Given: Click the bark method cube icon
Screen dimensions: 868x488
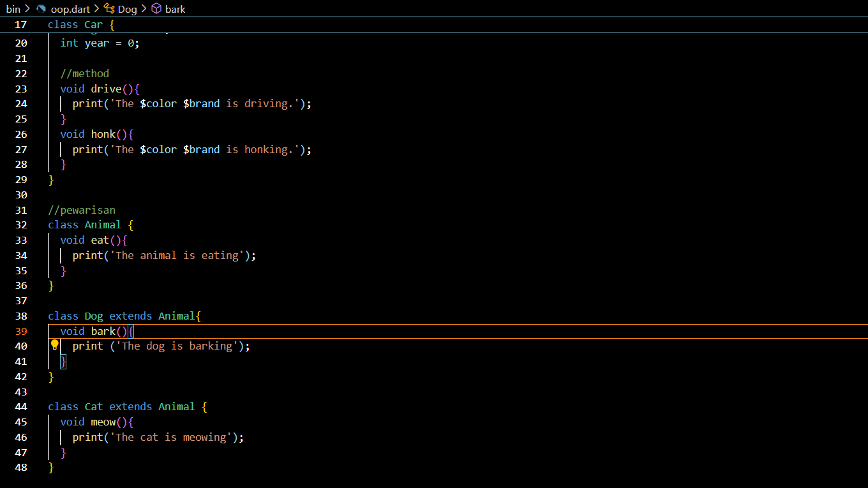Looking at the screenshot, I should click(156, 9).
